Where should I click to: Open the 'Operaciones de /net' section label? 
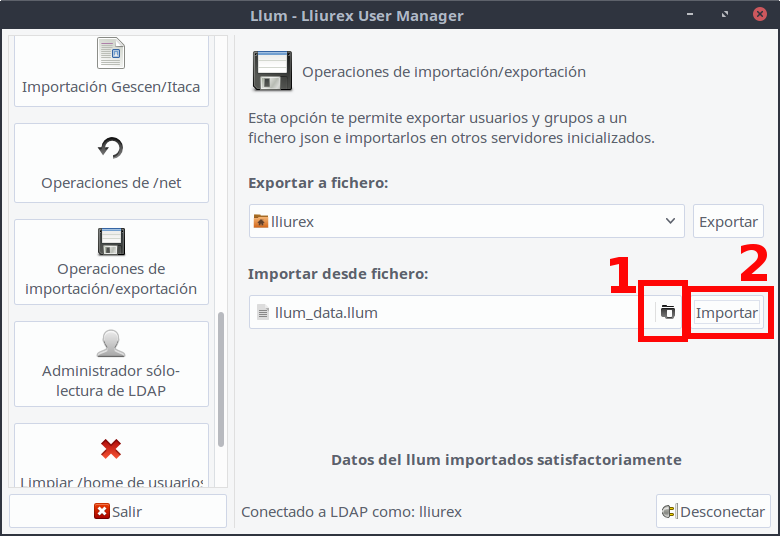click(x=111, y=183)
